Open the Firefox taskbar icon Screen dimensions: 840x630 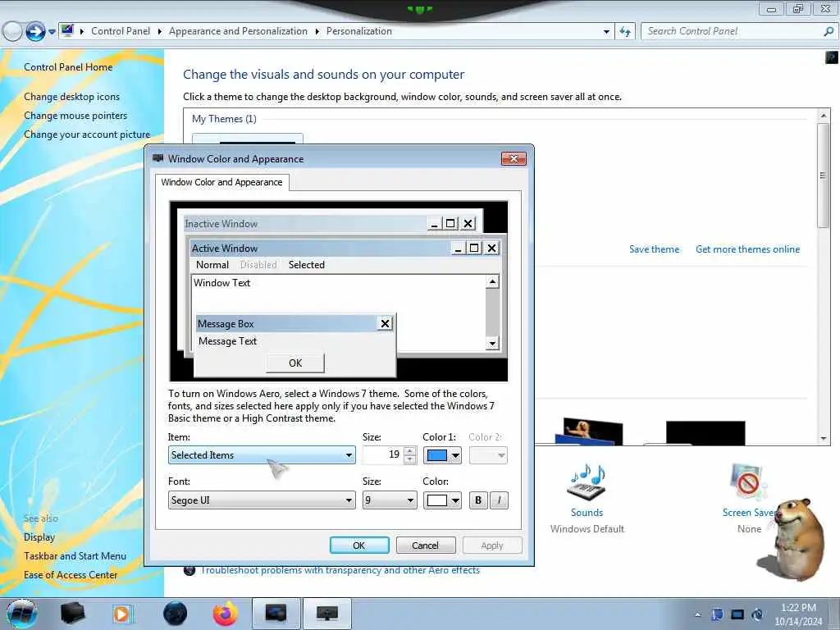click(226, 614)
